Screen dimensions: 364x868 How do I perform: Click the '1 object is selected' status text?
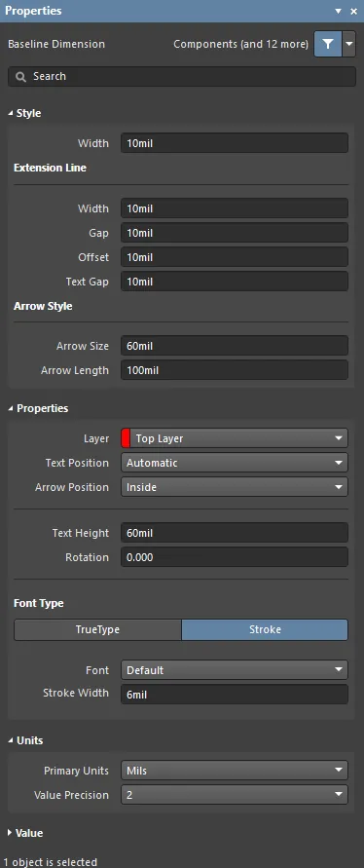pos(50,862)
